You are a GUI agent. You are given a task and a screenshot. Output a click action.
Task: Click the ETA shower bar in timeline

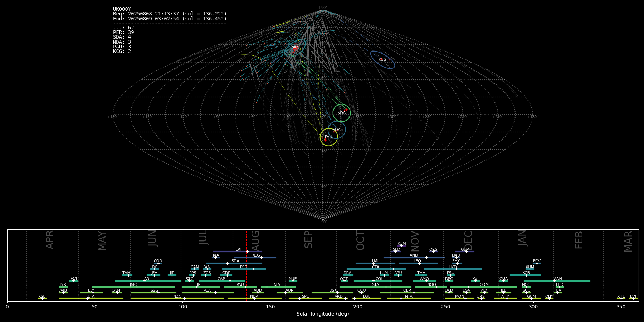coord(91,298)
